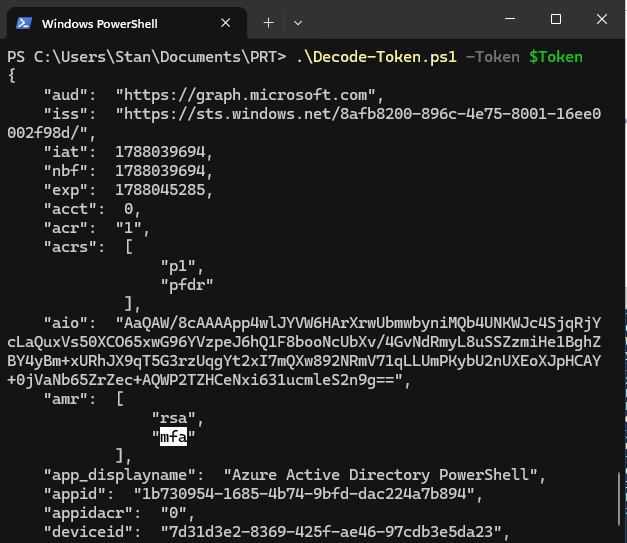627x543 pixels.
Task: Click the "acrs" key label
Action: click(x=70, y=247)
